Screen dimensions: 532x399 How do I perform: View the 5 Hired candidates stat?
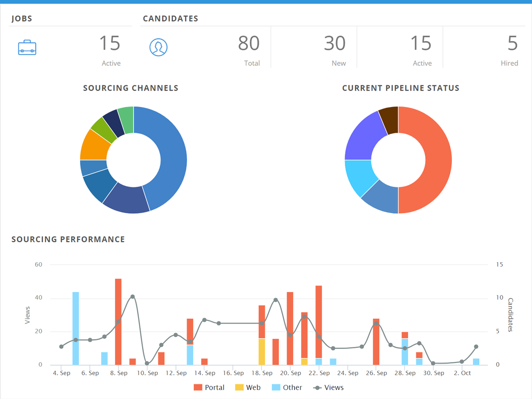click(512, 44)
